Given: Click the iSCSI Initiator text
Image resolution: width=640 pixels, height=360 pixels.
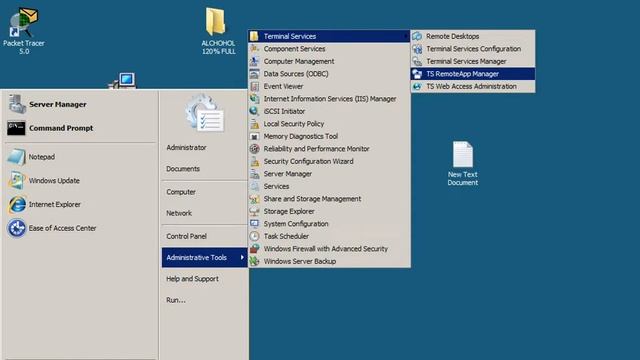Looking at the screenshot, I should 284,111.
